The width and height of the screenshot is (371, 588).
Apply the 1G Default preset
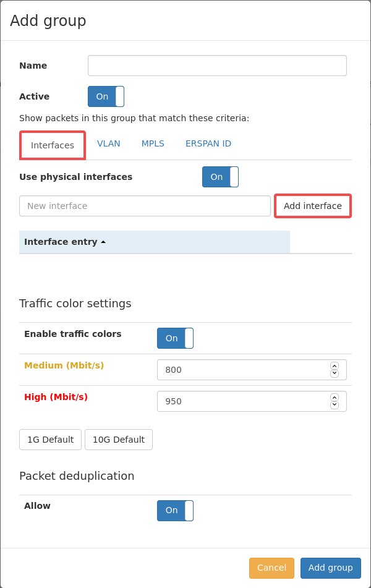click(x=50, y=440)
